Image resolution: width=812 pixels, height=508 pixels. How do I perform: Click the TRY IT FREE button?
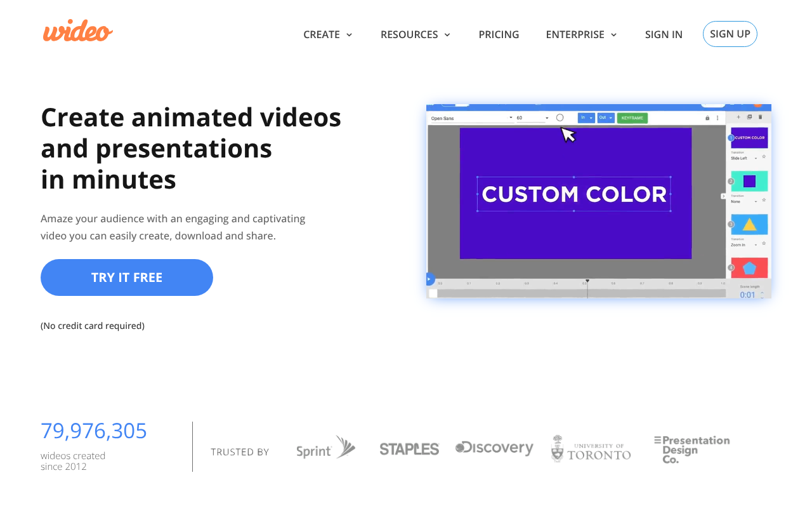tap(127, 277)
